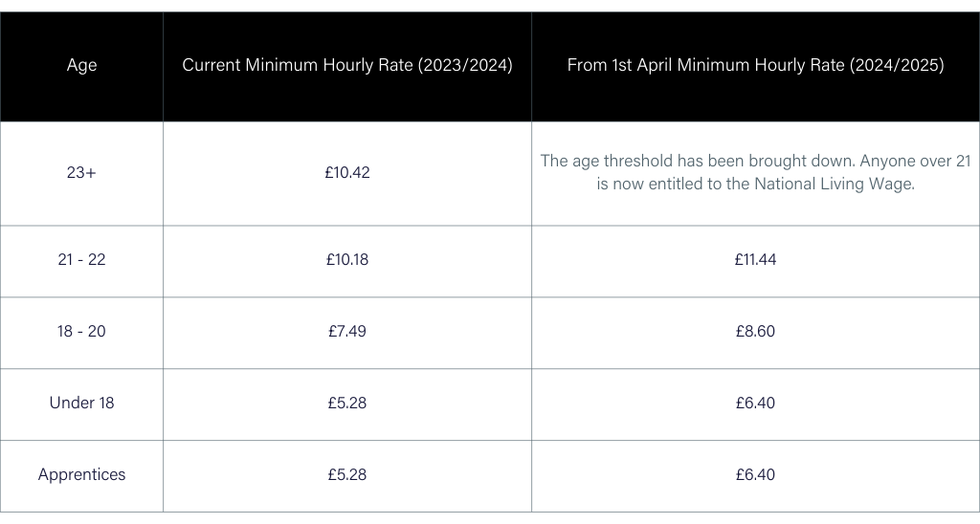980x524 pixels.
Task: Select the Under 18 age cell
Action: click(81, 403)
